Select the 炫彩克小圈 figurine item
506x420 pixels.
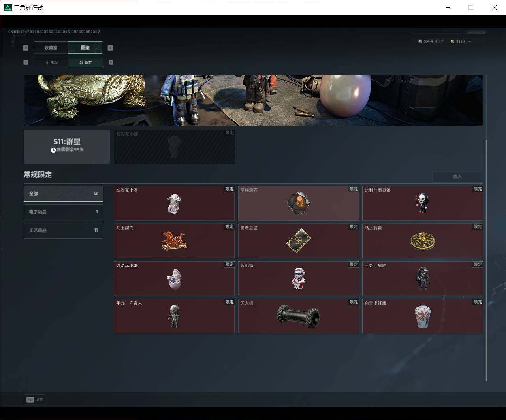click(174, 203)
